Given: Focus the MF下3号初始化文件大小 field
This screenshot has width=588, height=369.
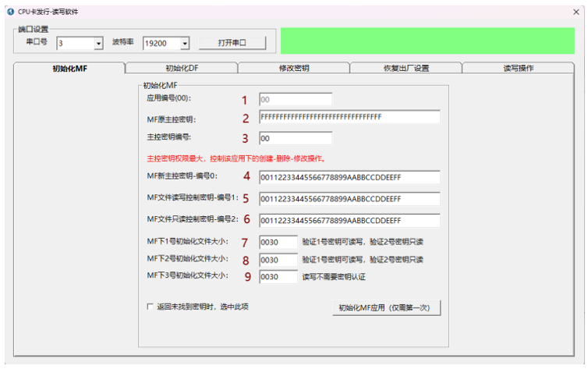Looking at the screenshot, I should (278, 276).
